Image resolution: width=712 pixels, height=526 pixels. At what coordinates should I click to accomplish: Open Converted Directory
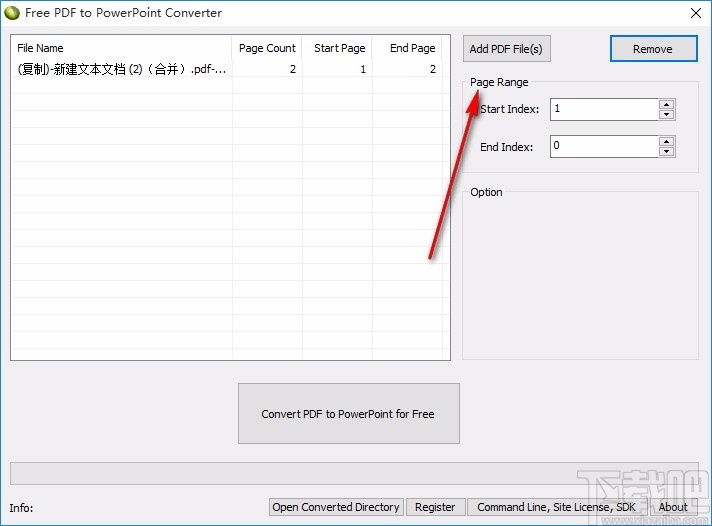pos(336,507)
